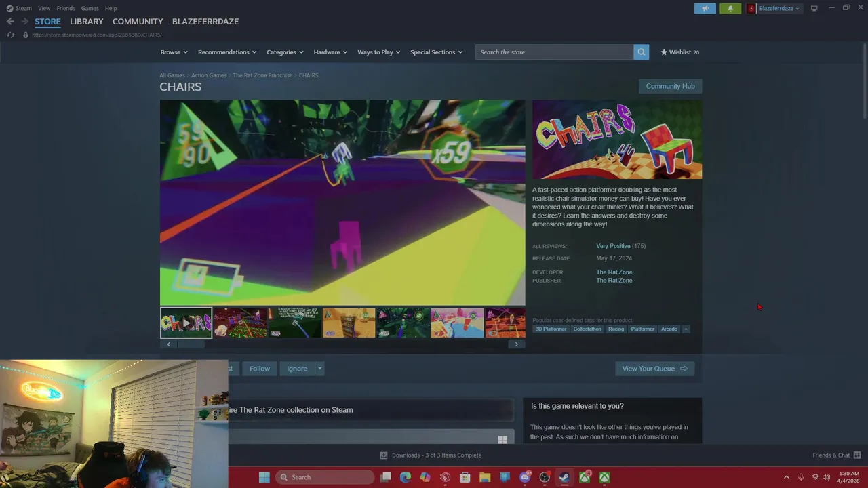
Task: Enter Big Picture mode via monitor icon
Action: pos(814,8)
